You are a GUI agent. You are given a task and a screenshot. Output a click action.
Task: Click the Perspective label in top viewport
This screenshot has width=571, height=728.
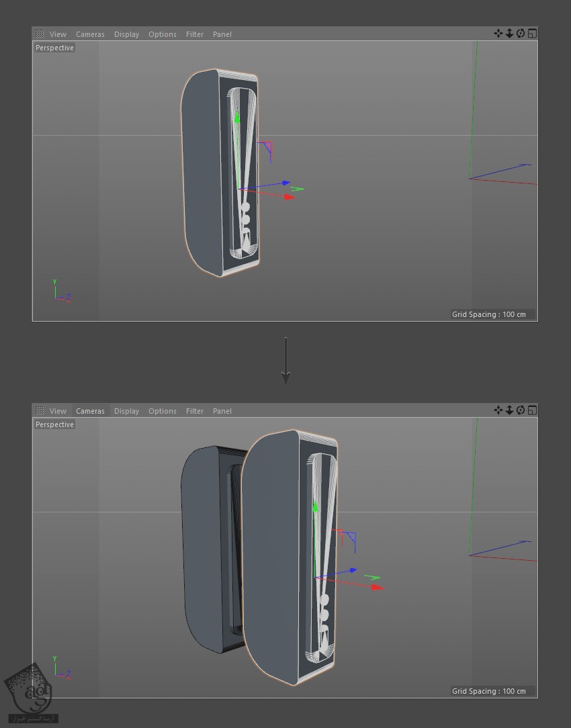[54, 48]
